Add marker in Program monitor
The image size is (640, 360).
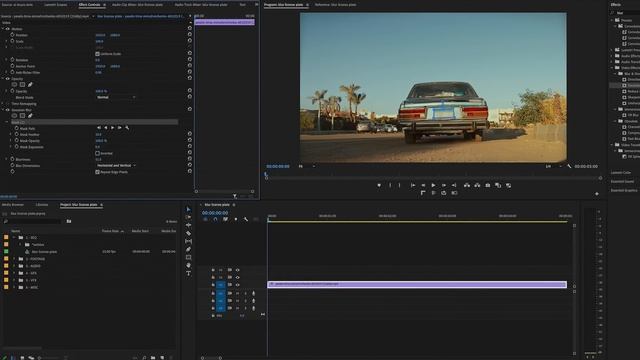pos(379,185)
